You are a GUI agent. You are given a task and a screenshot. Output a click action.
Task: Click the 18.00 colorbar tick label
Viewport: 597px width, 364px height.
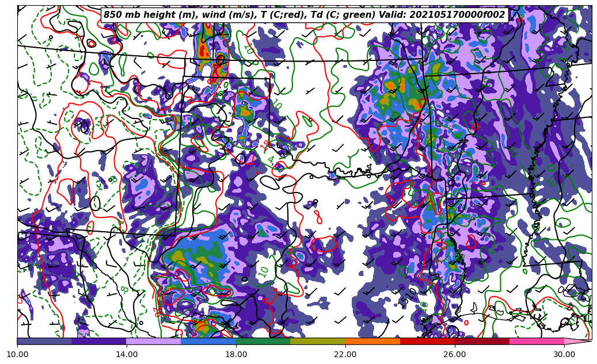pyautogui.click(x=235, y=354)
